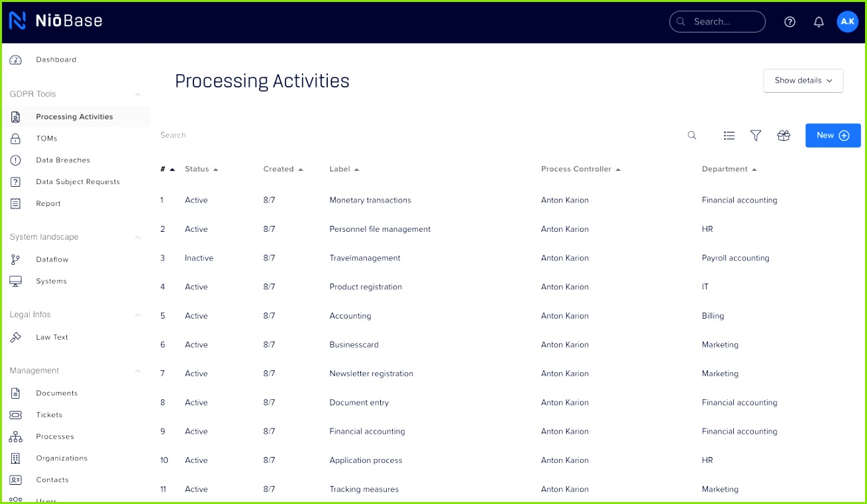This screenshot has width=867, height=504.
Task: Collapse the Management section in the sidebar
Action: click(x=137, y=370)
